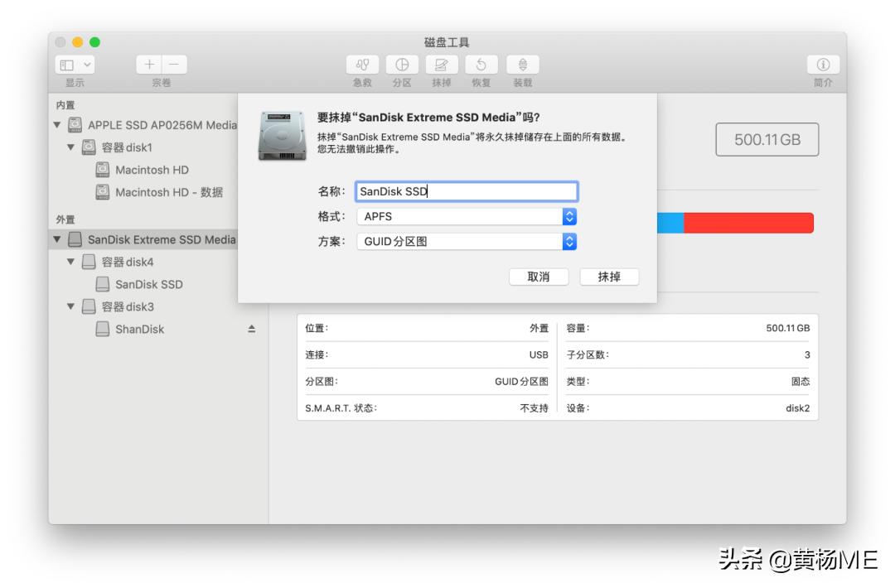The height and width of the screenshot is (588, 895).
Task: Click the Erase (抹掉) toolbar icon
Action: coord(441,65)
